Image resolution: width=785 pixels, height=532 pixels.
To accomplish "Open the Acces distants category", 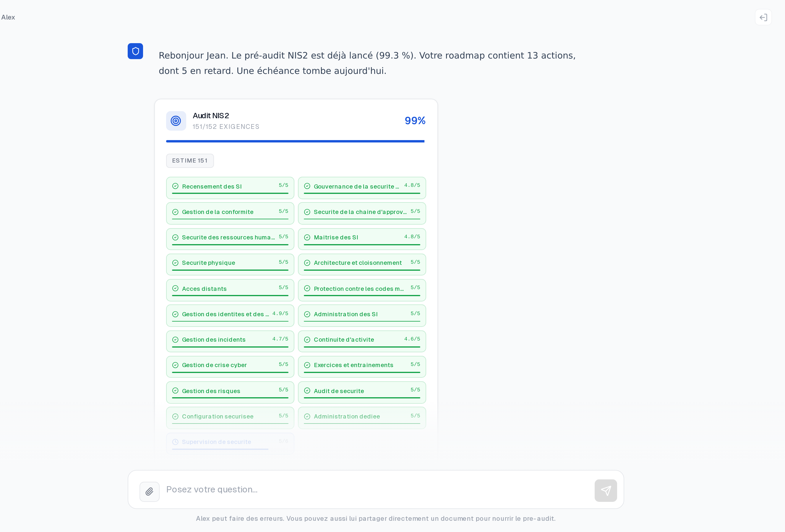I will tap(230, 290).
